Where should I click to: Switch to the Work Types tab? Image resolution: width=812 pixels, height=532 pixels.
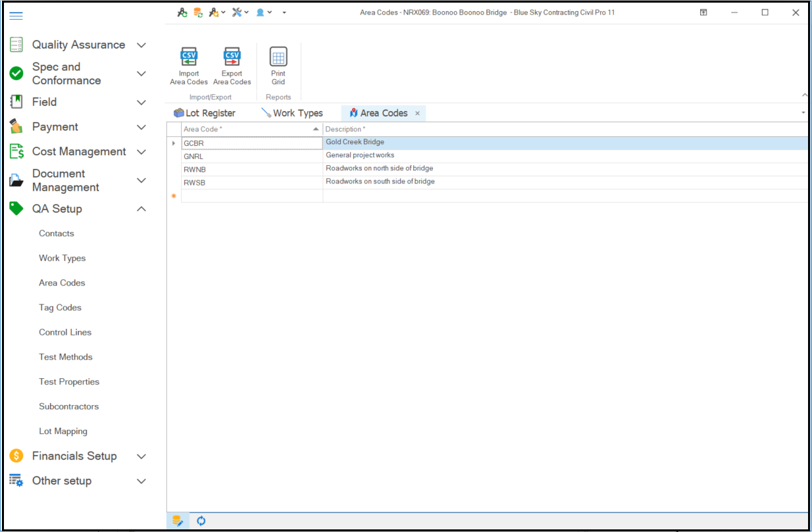(x=297, y=112)
